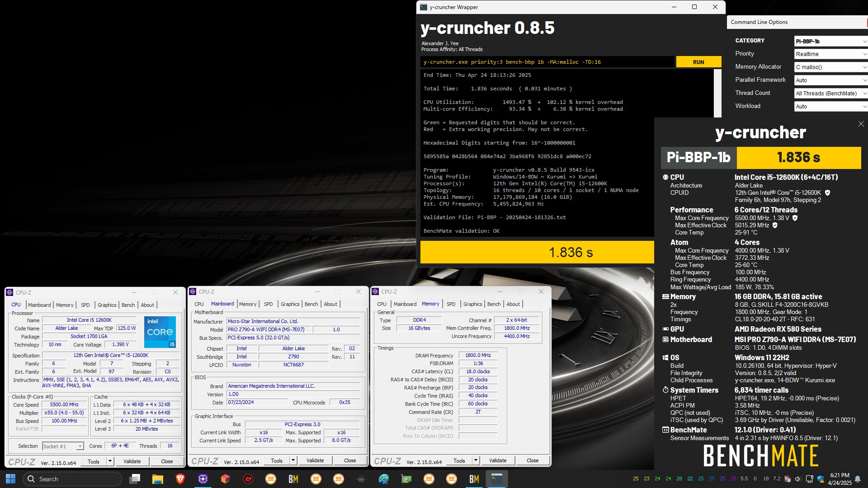Viewport: 868px width, 488px height.
Task: Open network settings from the tray icon
Action: 809,479
